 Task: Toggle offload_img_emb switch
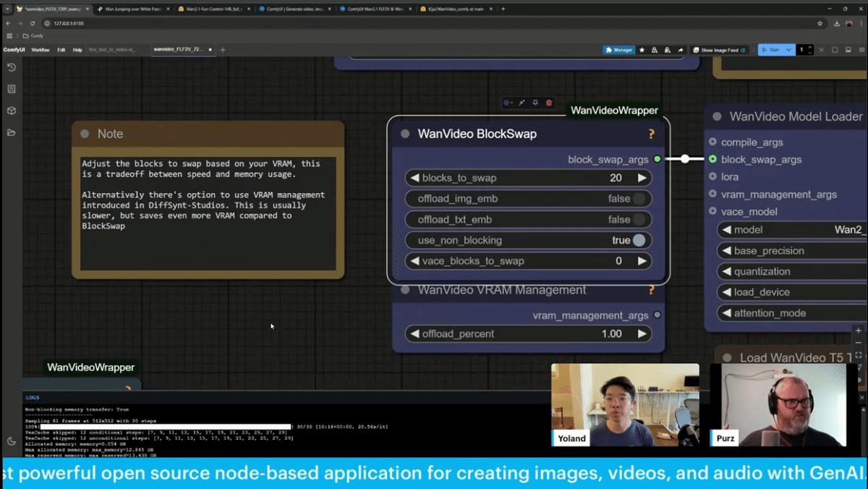pos(639,199)
